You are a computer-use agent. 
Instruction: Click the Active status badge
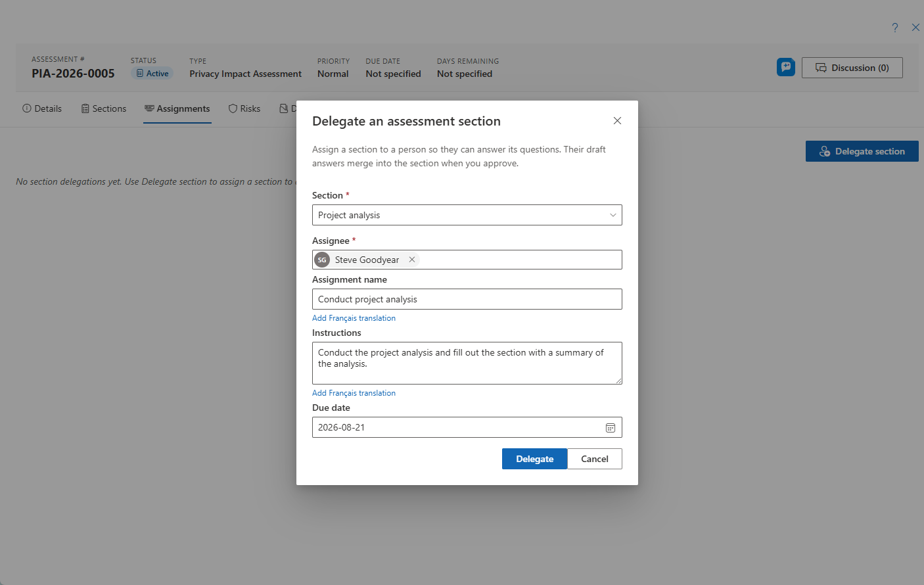tap(152, 74)
